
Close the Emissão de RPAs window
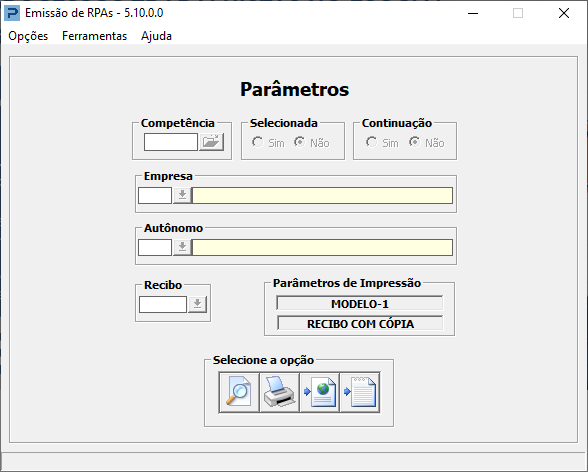click(x=564, y=13)
